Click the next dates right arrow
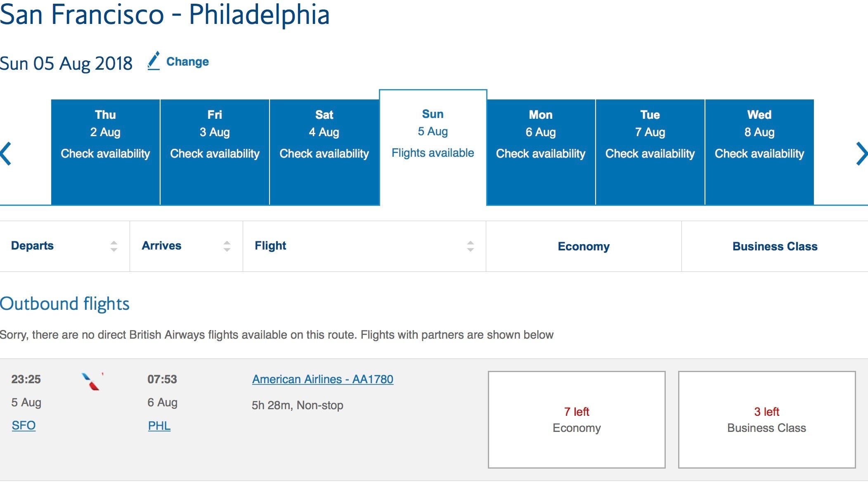Viewport: 868px width, 488px height. coord(861,154)
